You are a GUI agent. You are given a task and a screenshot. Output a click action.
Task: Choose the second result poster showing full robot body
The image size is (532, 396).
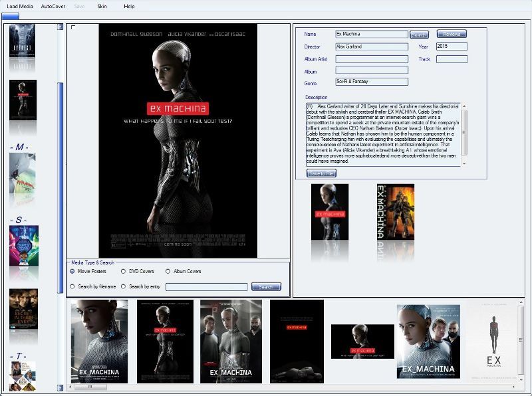(x=165, y=342)
